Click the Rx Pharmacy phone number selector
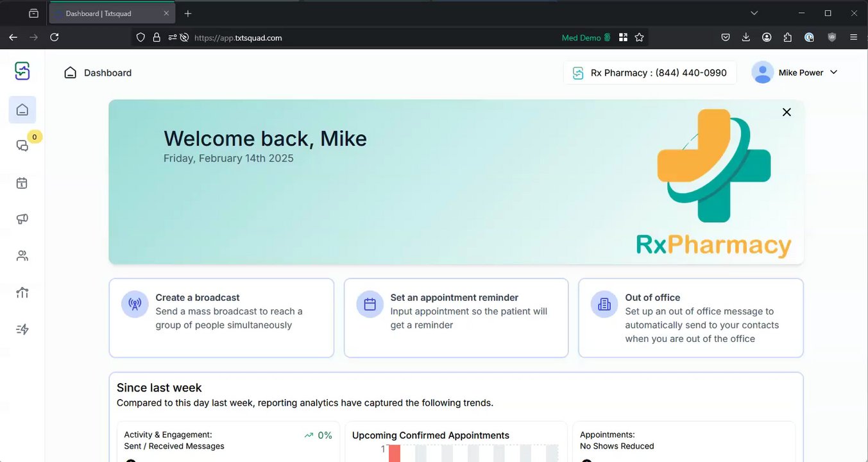This screenshot has height=462, width=868. click(x=650, y=73)
